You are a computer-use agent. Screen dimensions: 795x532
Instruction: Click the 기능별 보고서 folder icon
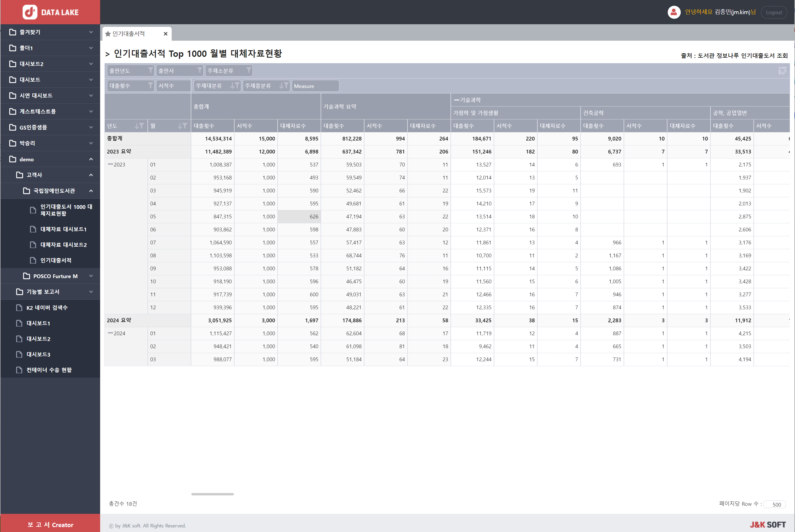(20, 291)
